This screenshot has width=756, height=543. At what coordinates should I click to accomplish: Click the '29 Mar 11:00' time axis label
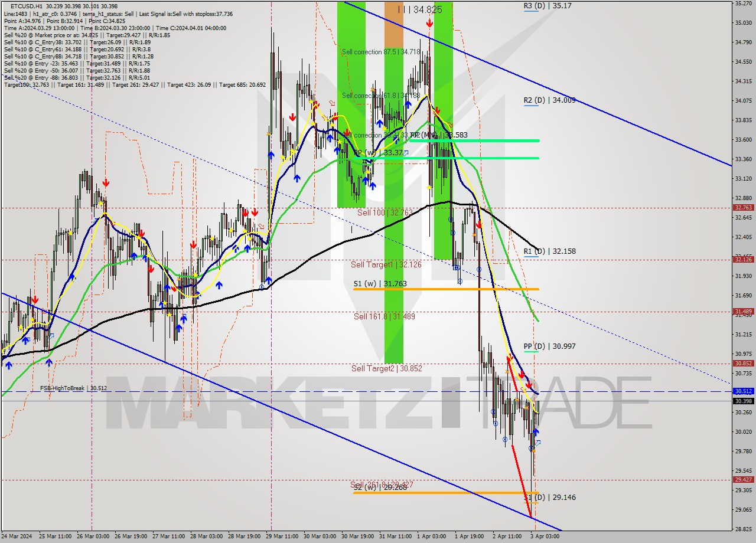click(x=283, y=537)
